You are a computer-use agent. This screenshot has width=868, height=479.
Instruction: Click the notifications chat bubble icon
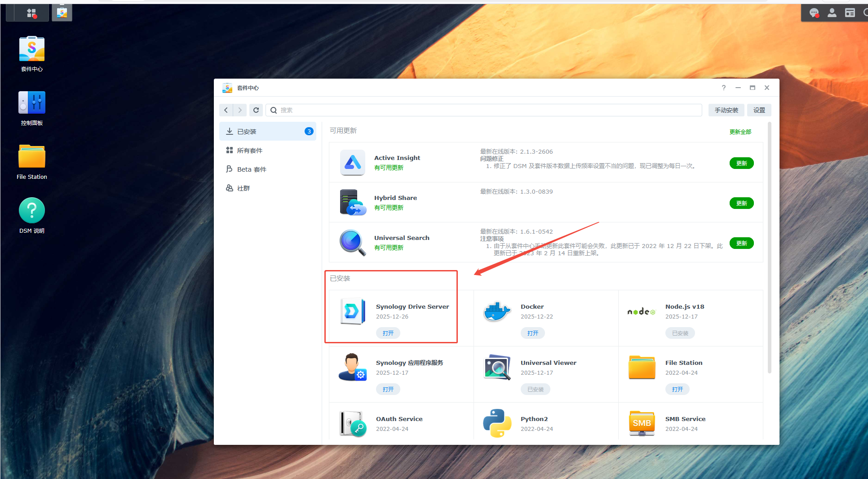pyautogui.click(x=814, y=13)
